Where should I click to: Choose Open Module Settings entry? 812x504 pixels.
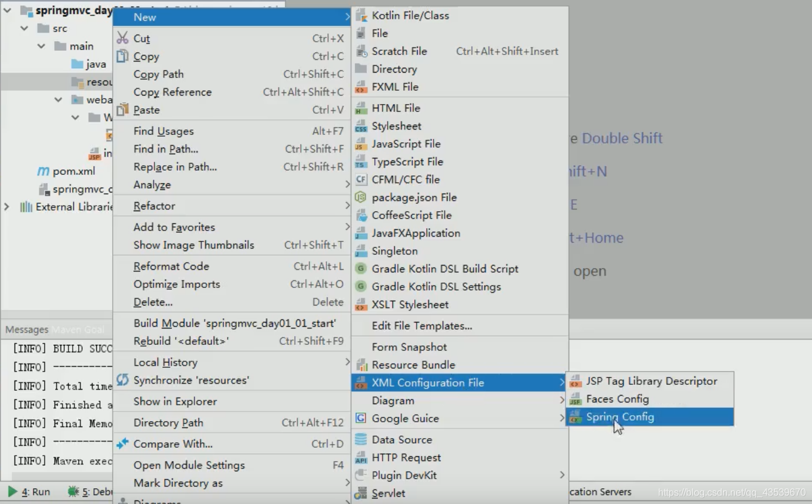(x=232, y=465)
